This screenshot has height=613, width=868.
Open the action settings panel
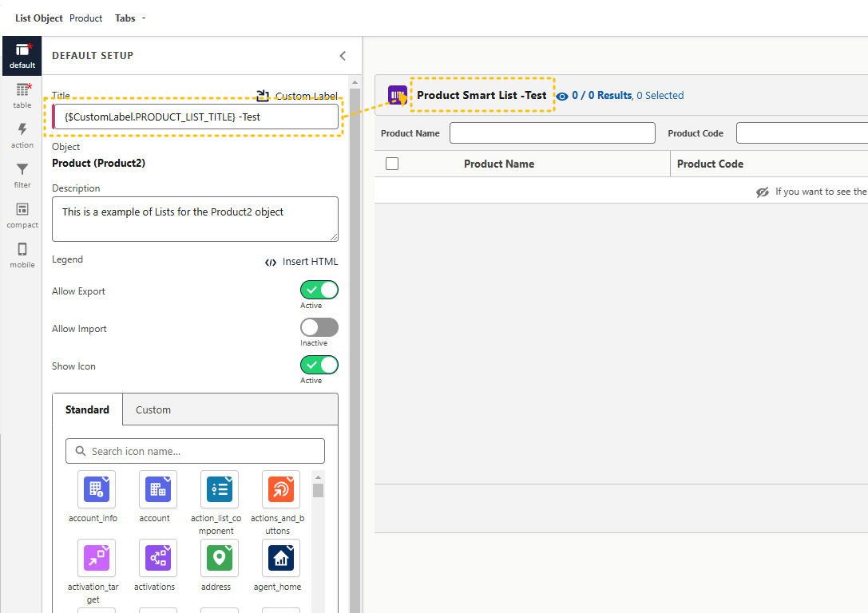22,135
